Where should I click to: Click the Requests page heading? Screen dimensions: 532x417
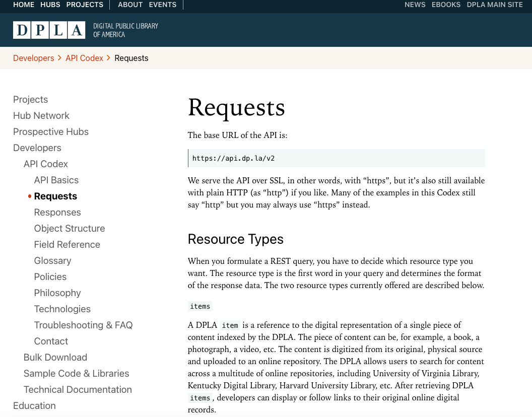click(236, 108)
